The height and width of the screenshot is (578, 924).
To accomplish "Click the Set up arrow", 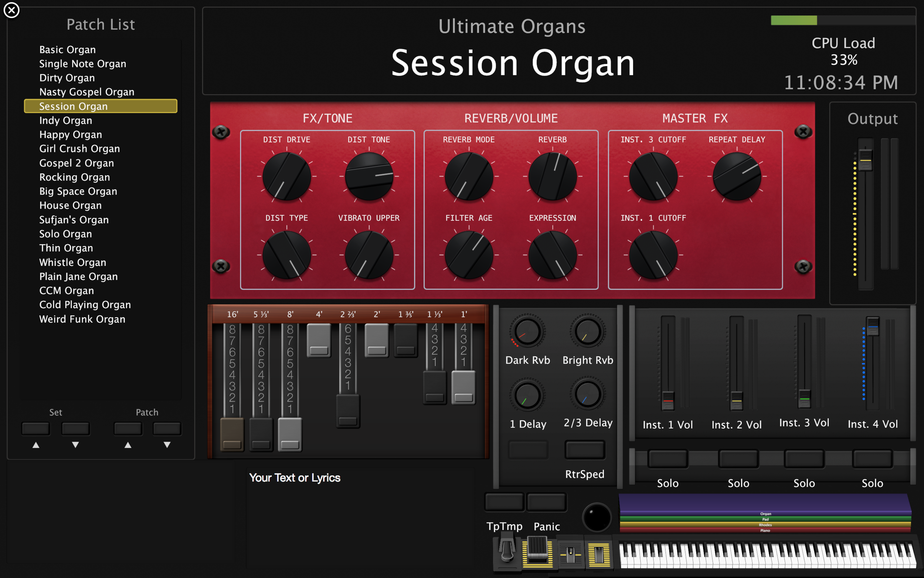I will [x=36, y=429].
